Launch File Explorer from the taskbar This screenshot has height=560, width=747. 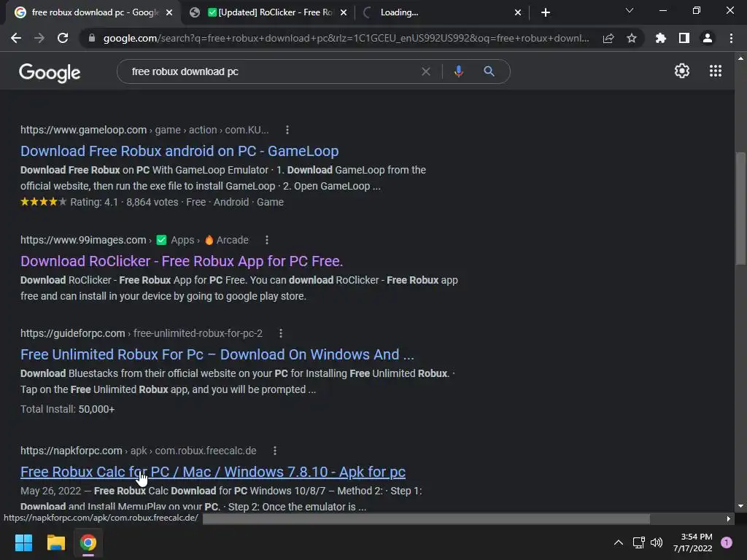(x=55, y=542)
